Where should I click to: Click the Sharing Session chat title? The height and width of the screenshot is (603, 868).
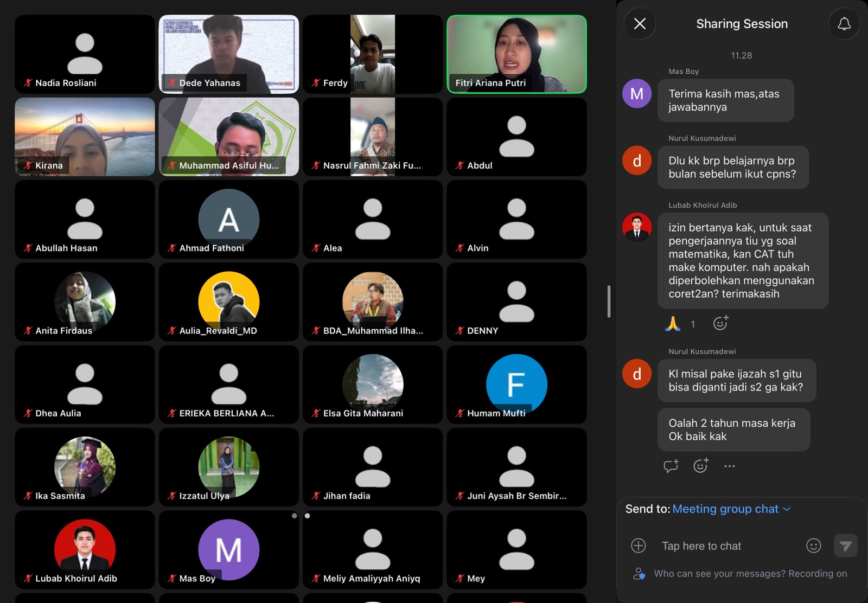point(742,24)
